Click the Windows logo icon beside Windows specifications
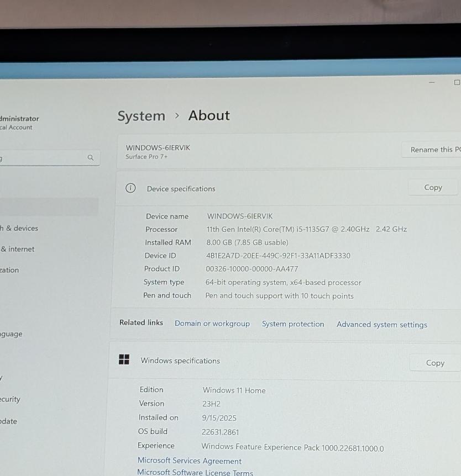Image resolution: width=461 pixels, height=476 pixels. 124,360
